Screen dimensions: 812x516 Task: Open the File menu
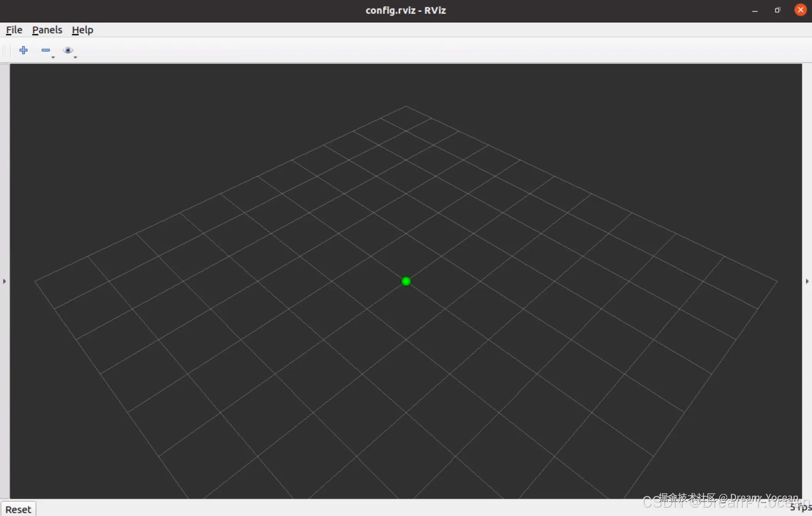14,30
